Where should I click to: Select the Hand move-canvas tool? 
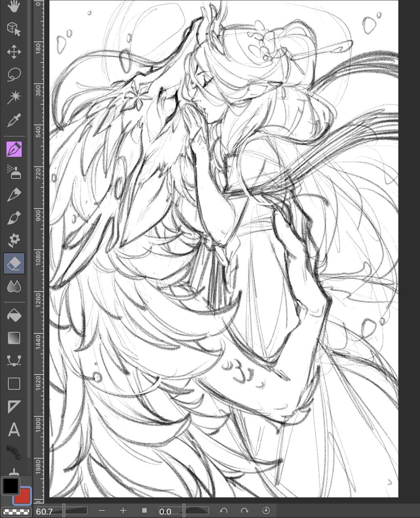[x=14, y=6]
